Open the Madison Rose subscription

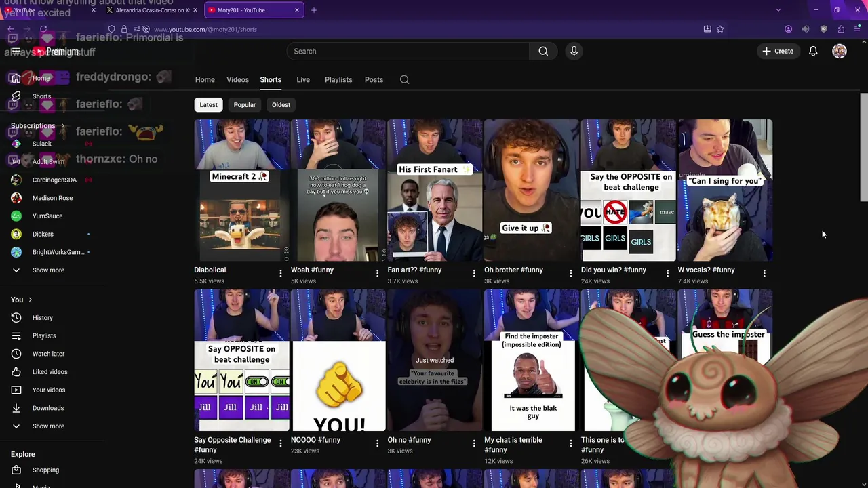[52, 198]
